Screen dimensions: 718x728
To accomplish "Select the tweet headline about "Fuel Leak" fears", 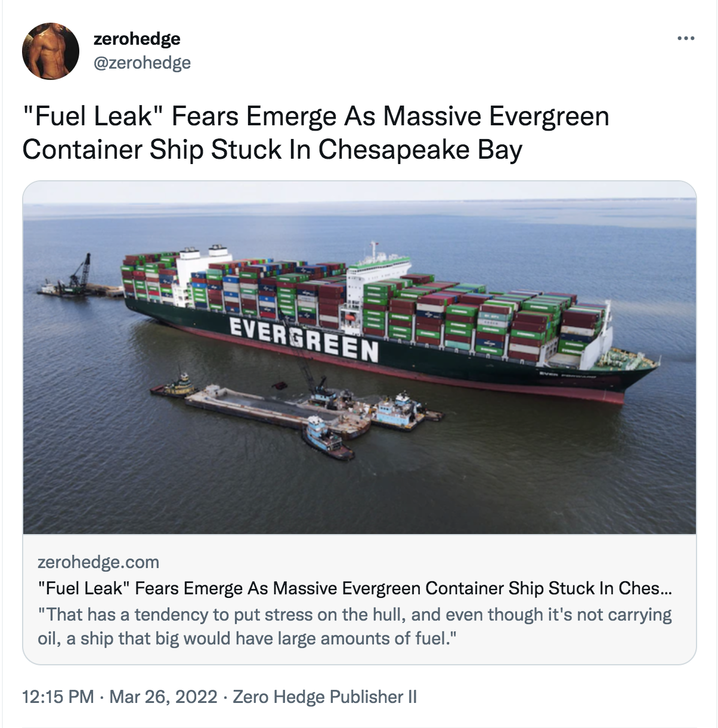I will (x=315, y=132).
